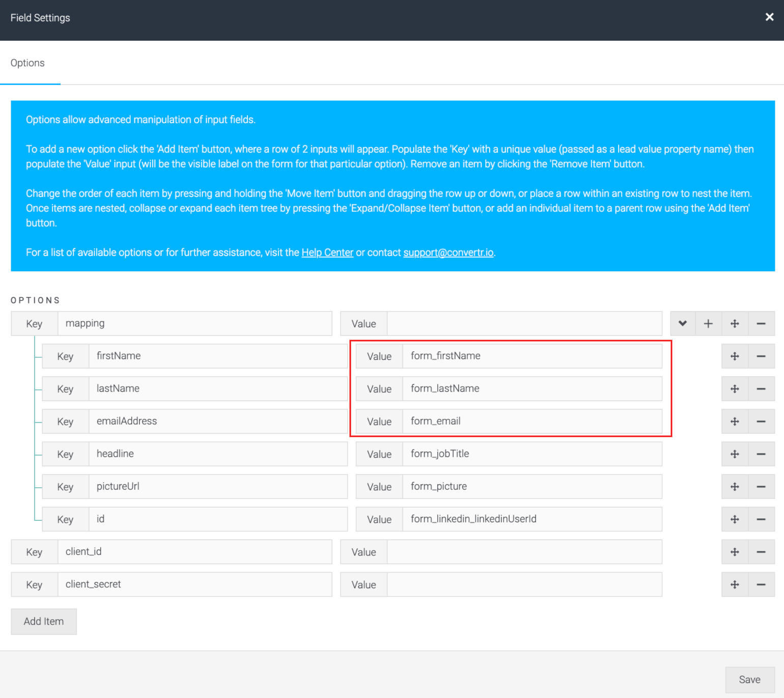784x698 pixels.
Task: Select the Move Item icon beside pictureUrl row
Action: 735,486
